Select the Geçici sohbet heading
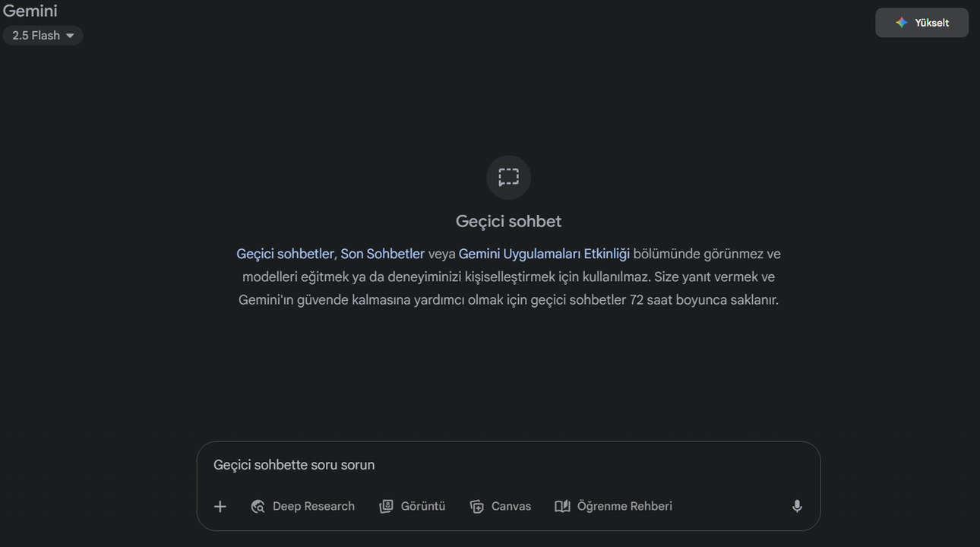The width and height of the screenshot is (980, 547). (507, 220)
